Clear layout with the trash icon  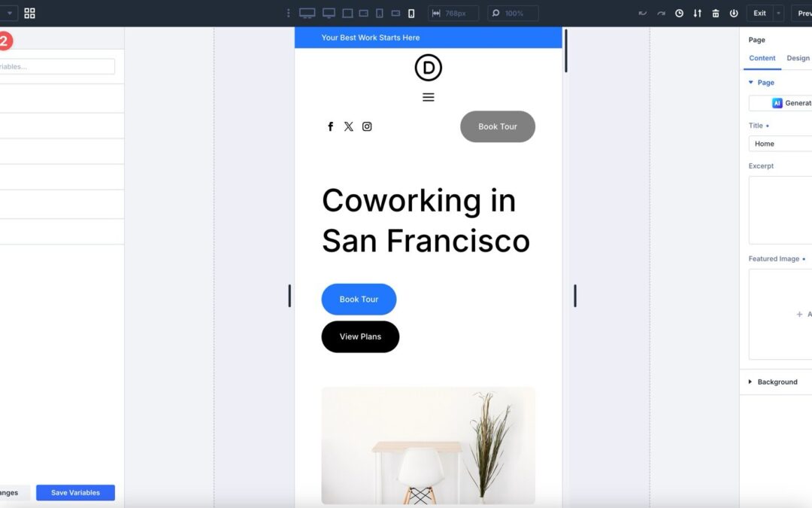[715, 13]
